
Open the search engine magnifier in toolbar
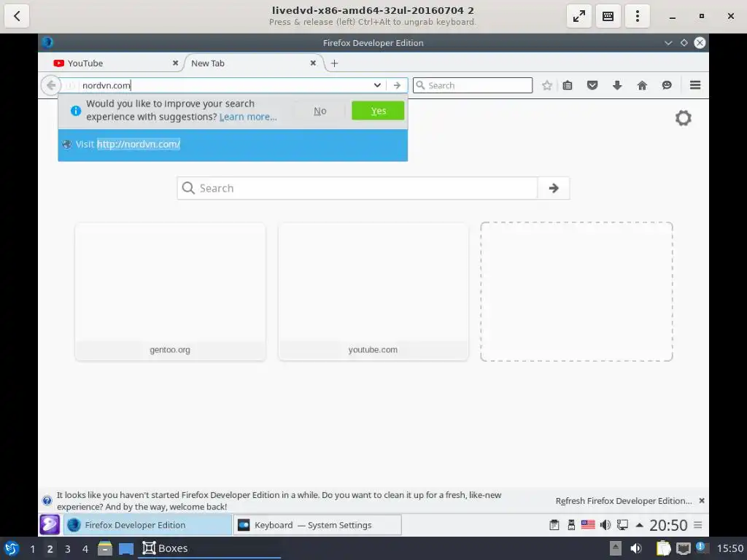[419, 85]
